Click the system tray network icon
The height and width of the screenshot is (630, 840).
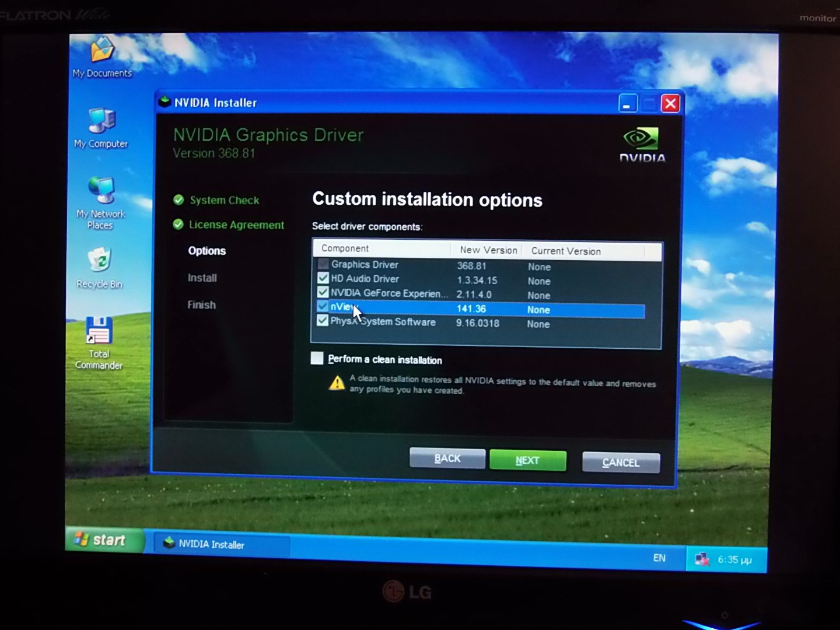coord(702,560)
